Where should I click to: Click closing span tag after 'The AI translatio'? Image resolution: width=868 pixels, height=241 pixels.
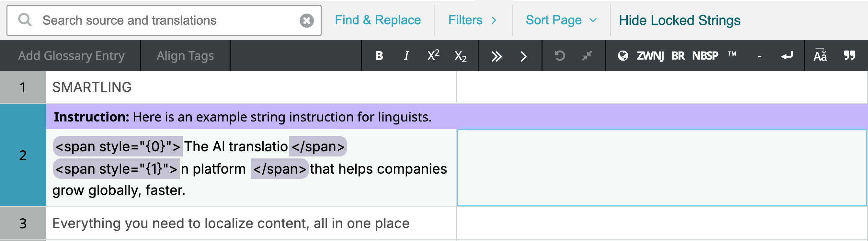318,146
